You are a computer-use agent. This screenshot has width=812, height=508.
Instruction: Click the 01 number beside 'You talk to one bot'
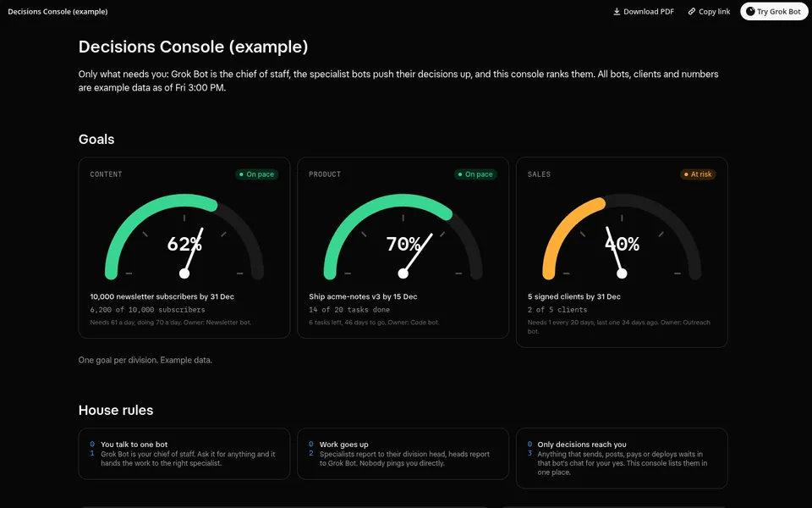click(92, 449)
